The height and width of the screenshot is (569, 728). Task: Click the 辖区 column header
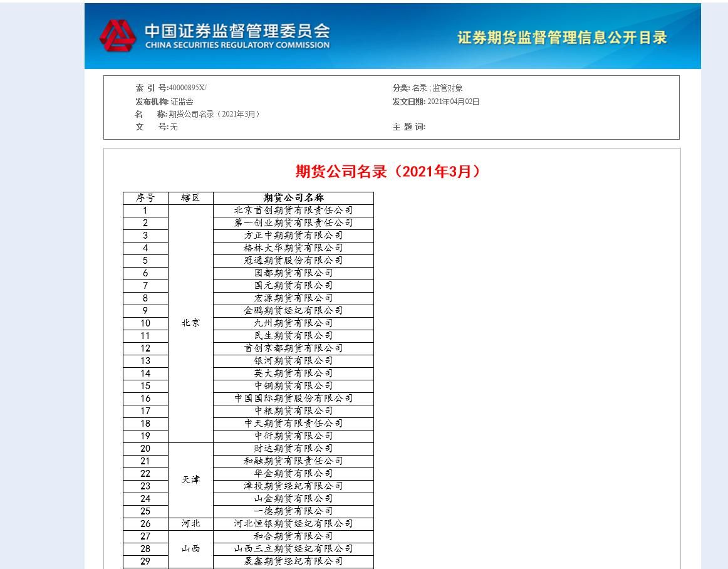tap(190, 198)
